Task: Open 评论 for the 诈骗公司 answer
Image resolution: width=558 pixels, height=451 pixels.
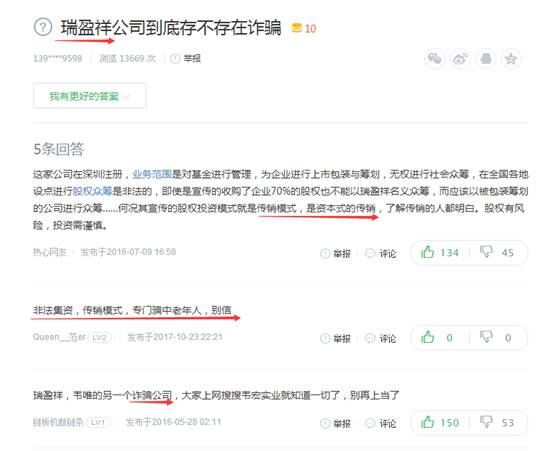Action: click(381, 424)
